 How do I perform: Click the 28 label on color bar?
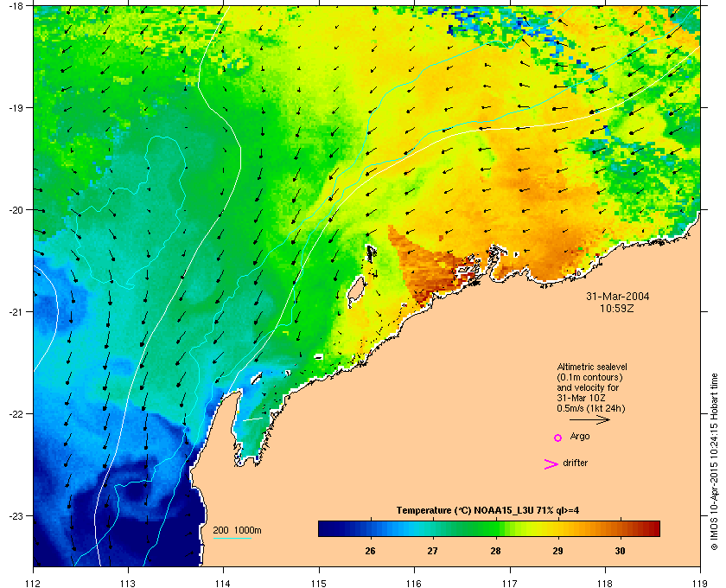pos(495,551)
